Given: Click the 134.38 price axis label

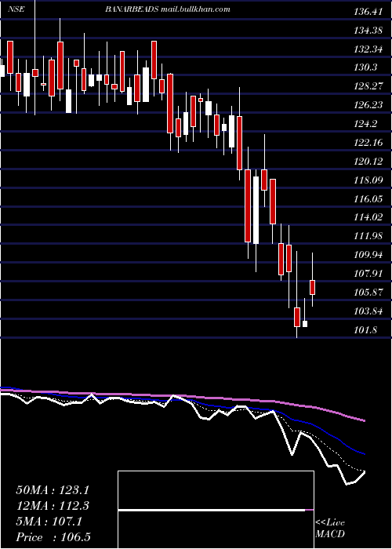Looking at the screenshot, I should (368, 31).
